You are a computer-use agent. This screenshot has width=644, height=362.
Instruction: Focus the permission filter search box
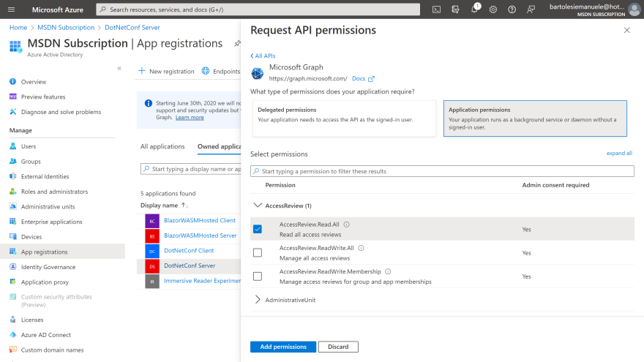point(442,171)
